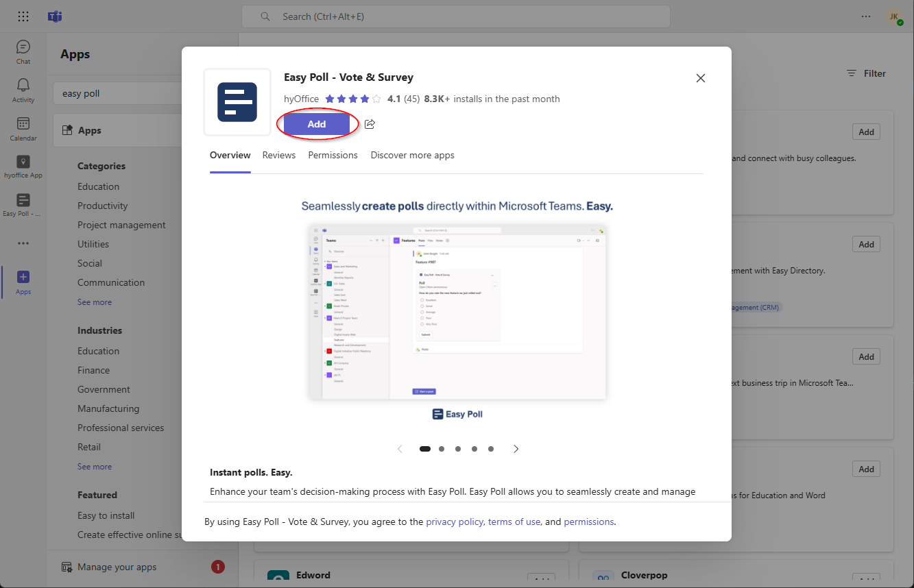
Task: Expand Categories with See more link
Action: (x=95, y=302)
